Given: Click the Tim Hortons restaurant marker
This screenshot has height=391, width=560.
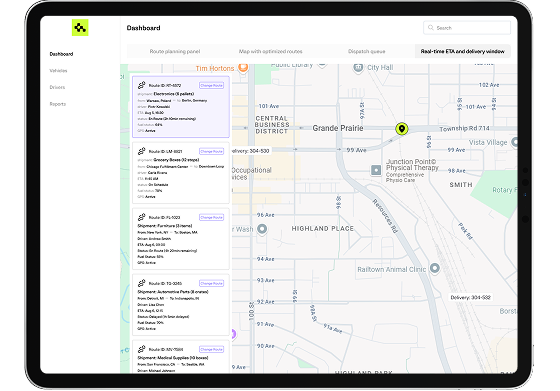Looking at the screenshot, I should (243, 67).
